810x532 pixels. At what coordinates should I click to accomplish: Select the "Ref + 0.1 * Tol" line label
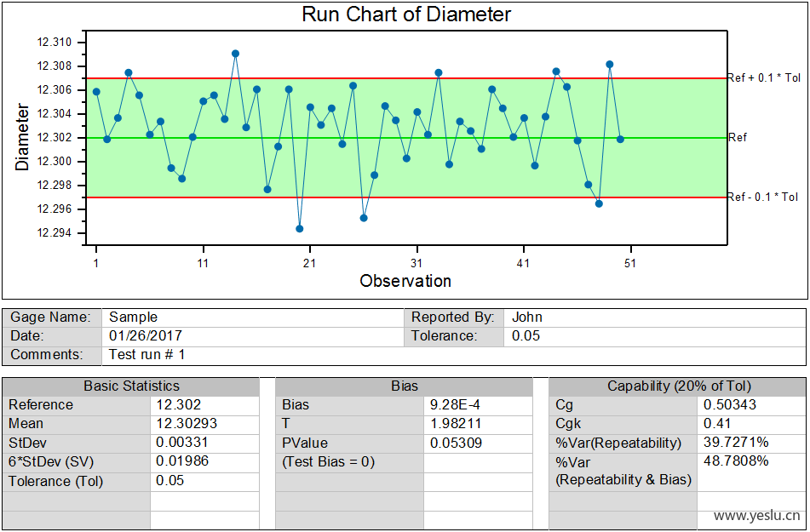pyautogui.click(x=763, y=77)
